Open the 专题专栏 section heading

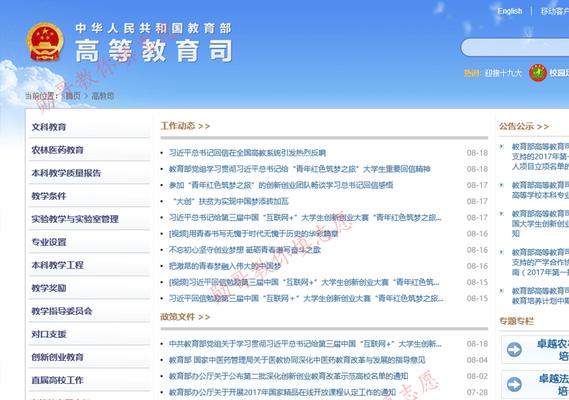(516, 321)
